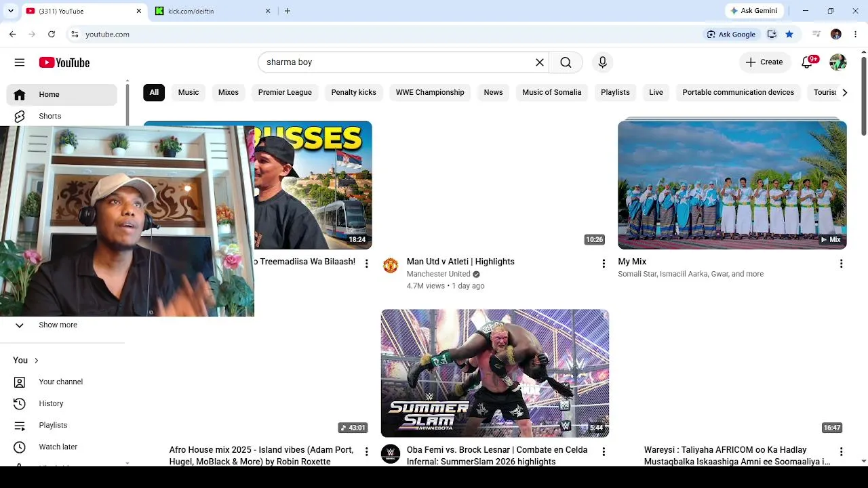Open options for Man Utd v Atleti video
This screenshot has width=868, height=488.
pos(604,264)
